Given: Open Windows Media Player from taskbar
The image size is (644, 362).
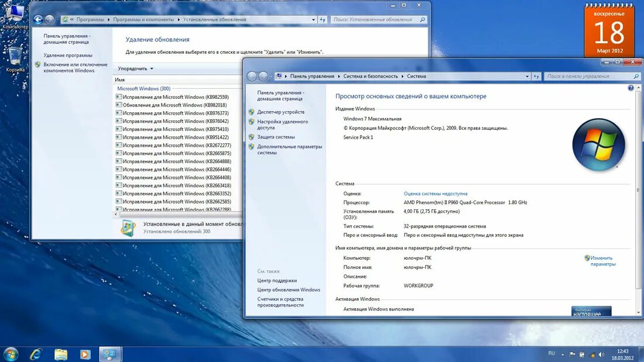Looking at the screenshot, I should (85, 354).
